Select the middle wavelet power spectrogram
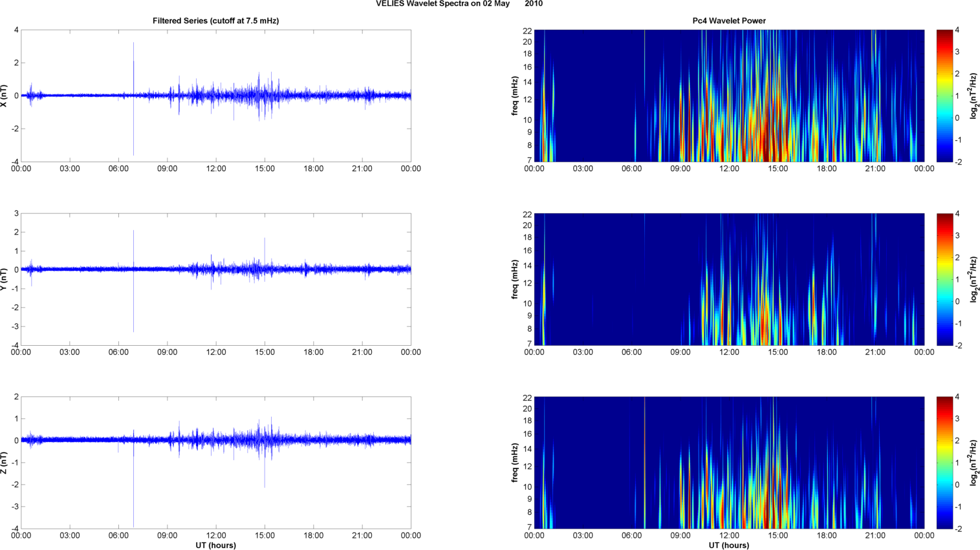980x550 pixels. pos(729,279)
